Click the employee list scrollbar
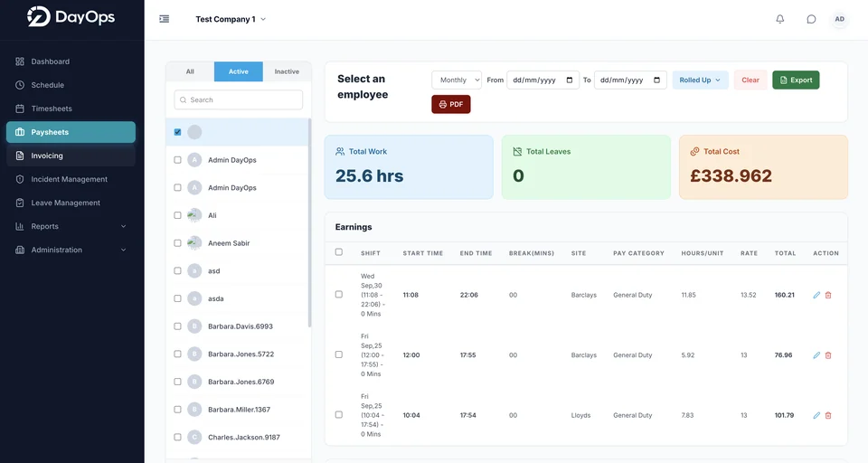 pyautogui.click(x=309, y=222)
